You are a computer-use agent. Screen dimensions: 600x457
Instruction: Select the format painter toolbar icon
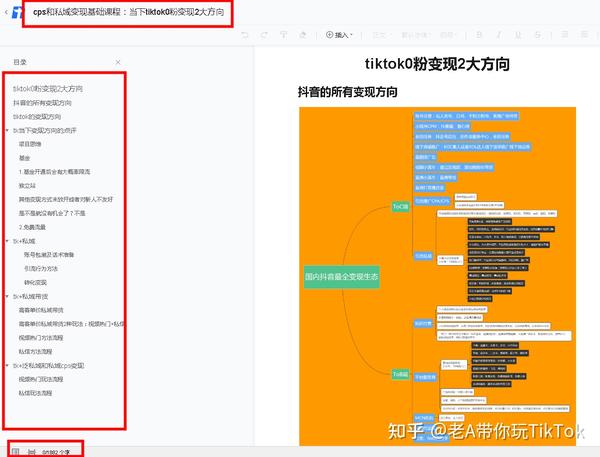284,35
